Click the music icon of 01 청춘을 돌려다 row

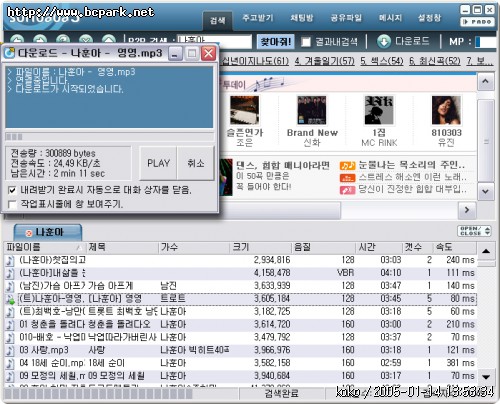(x=10, y=324)
